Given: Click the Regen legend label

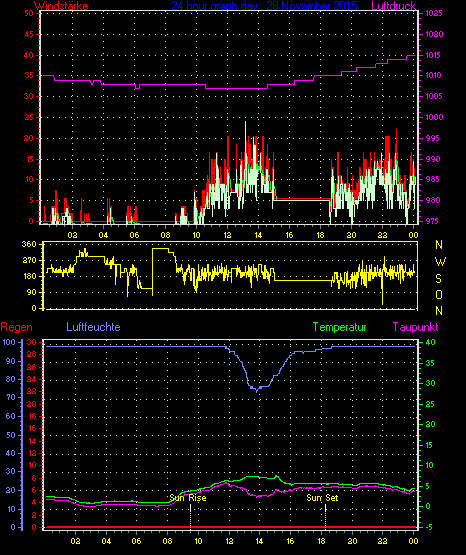Looking at the screenshot, I should [16, 327].
